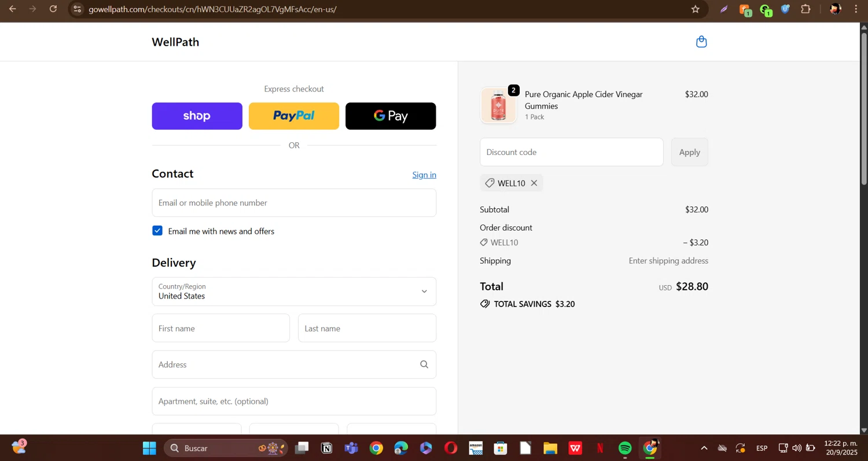Click the address search magnifier icon
This screenshot has width=868, height=461.
pyautogui.click(x=424, y=364)
